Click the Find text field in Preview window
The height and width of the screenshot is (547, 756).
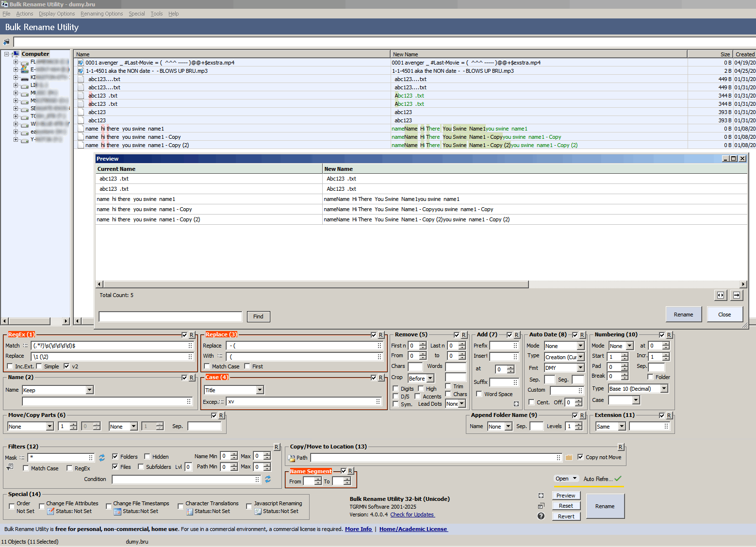pos(170,316)
